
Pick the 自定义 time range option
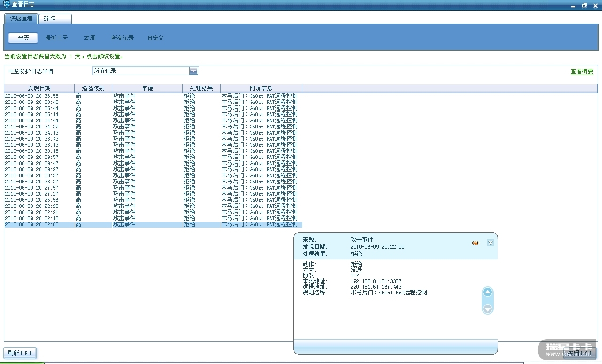point(155,38)
